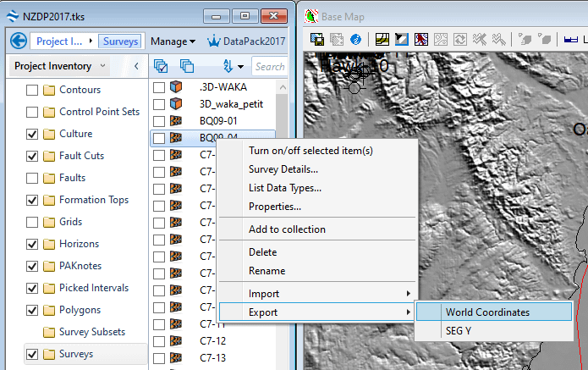Image resolution: width=588 pixels, height=370 pixels.
Task: Click the blue info icon in Base Map toolbar
Action: tap(356, 39)
